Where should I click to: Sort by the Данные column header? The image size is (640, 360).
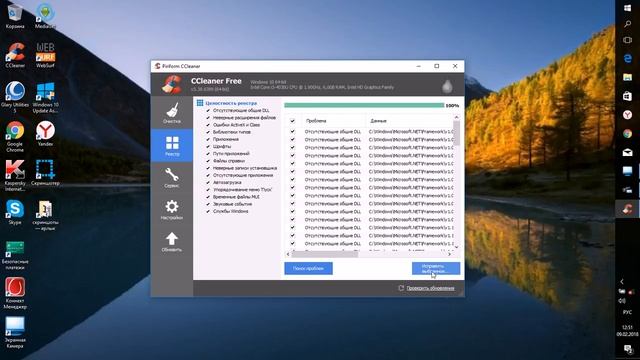coord(409,121)
